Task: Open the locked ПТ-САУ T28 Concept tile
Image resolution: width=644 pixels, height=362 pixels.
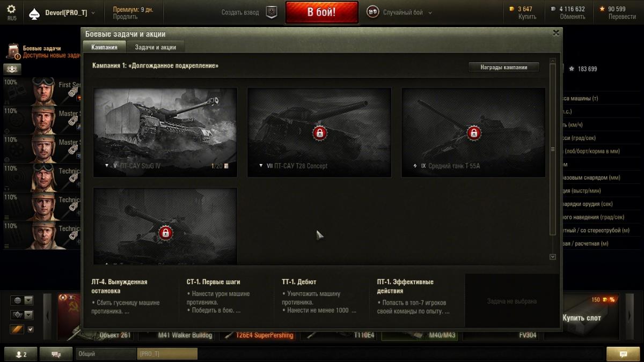Action: (319, 132)
